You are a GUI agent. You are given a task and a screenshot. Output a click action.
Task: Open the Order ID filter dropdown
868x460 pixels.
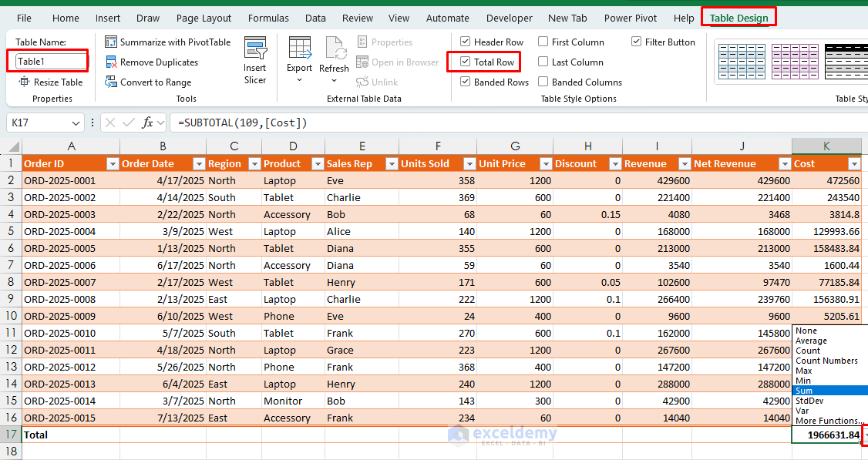(x=113, y=164)
